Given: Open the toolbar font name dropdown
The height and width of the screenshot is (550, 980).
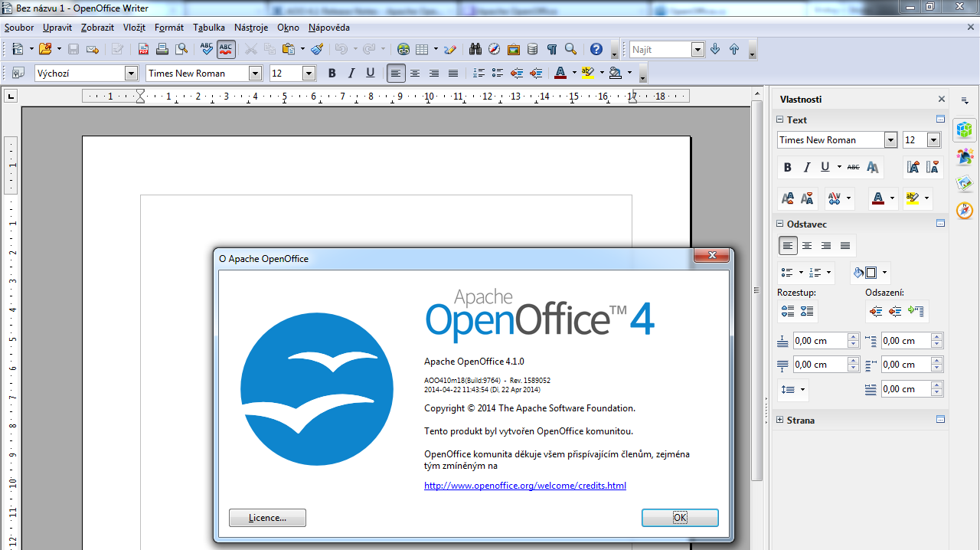Looking at the screenshot, I should pos(256,73).
